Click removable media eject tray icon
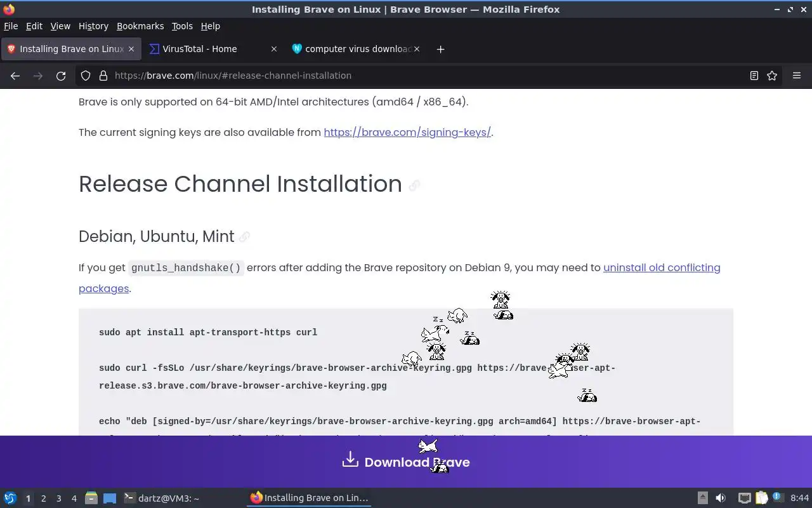812x508 pixels. (703, 498)
